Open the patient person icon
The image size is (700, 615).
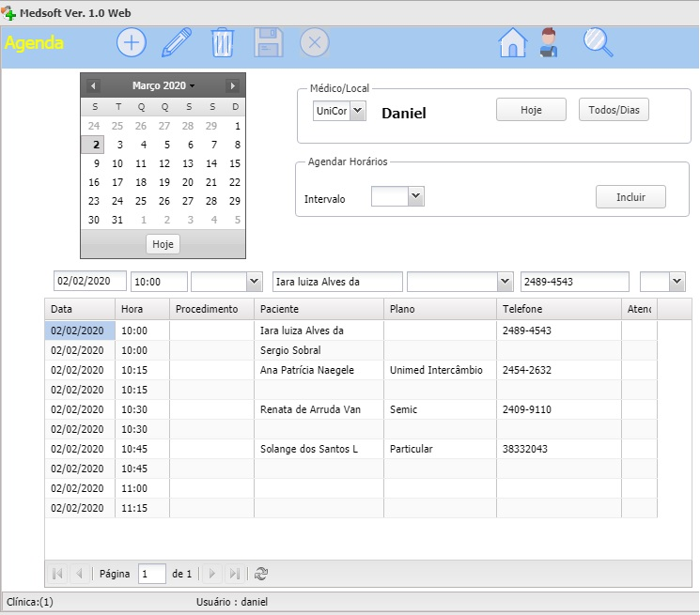tap(548, 43)
